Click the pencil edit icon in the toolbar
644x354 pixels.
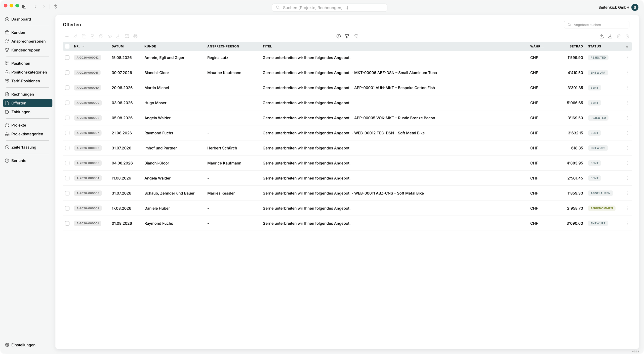click(75, 36)
